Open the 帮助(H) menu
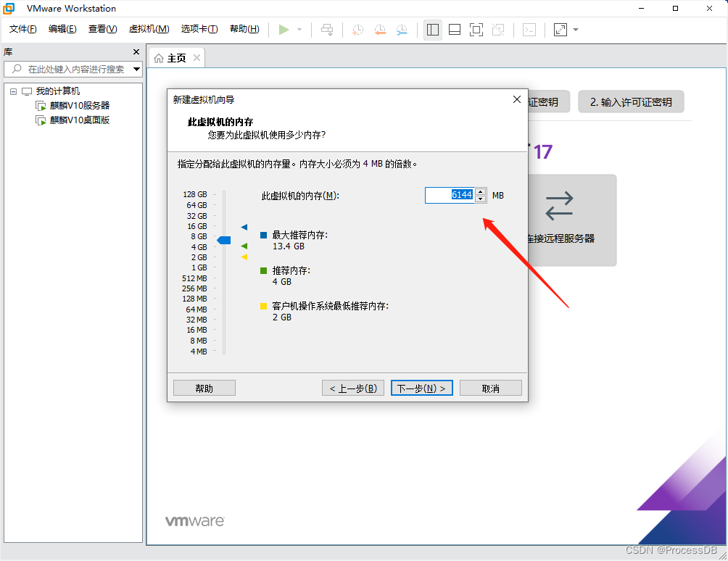 point(244,29)
